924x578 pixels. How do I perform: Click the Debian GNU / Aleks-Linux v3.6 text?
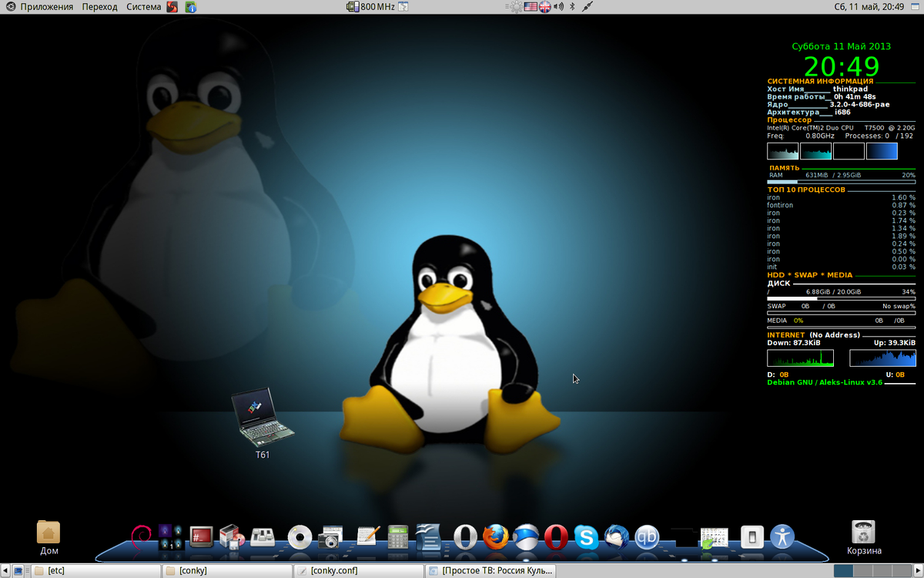pyautogui.click(x=825, y=382)
